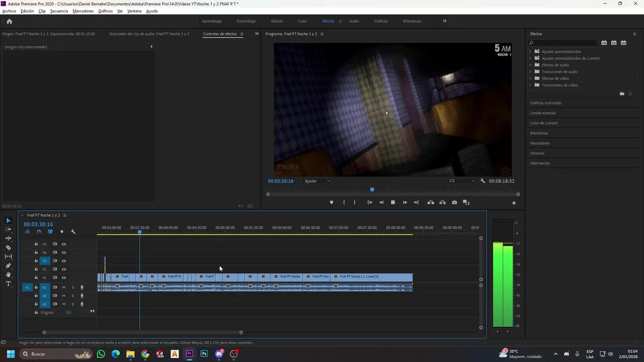Click the Lift button in Program monitor

[x=431, y=203]
